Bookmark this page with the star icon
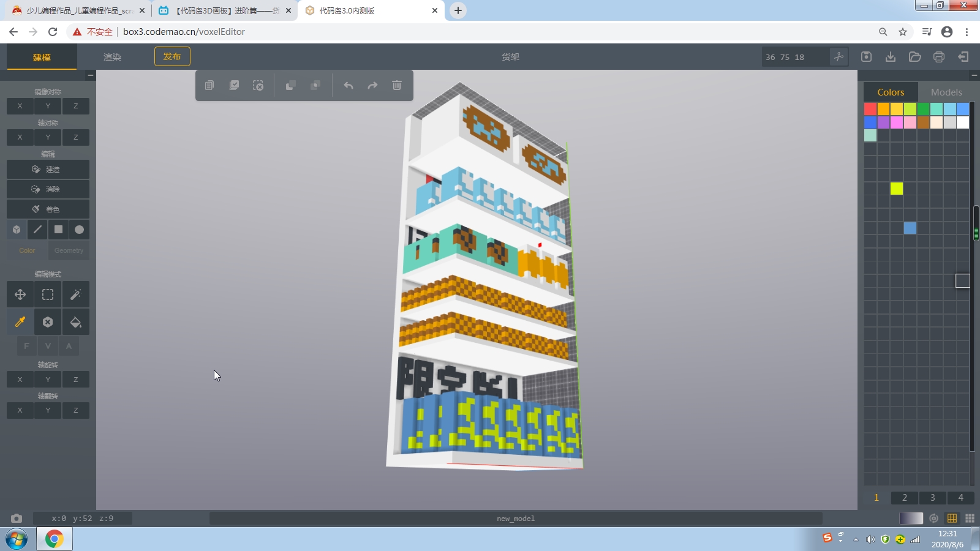The width and height of the screenshot is (980, 551). 903,32
